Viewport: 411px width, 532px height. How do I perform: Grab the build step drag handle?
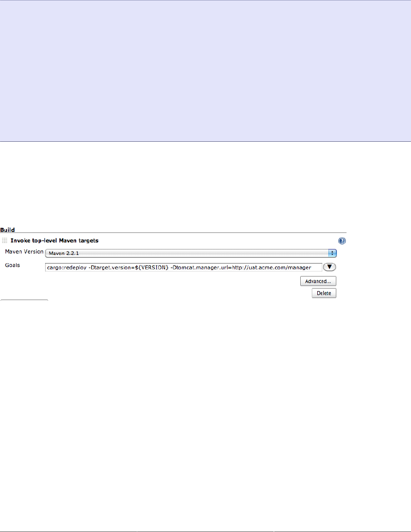tap(5, 240)
